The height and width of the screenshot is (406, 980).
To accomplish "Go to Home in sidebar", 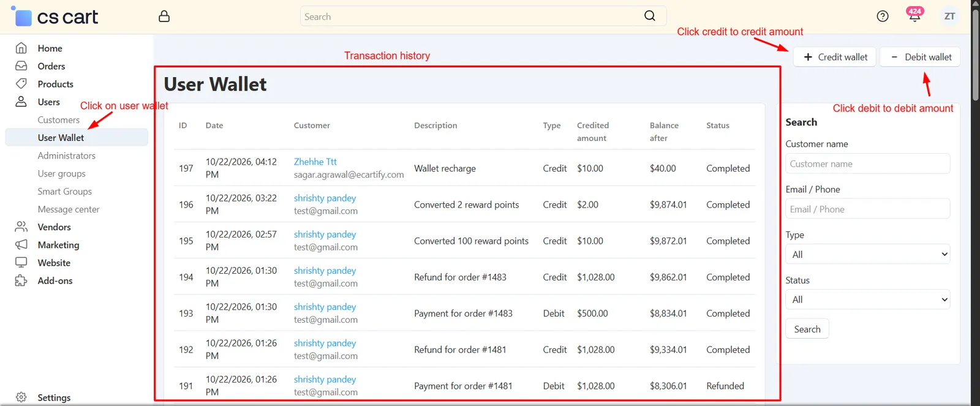I will [x=50, y=48].
